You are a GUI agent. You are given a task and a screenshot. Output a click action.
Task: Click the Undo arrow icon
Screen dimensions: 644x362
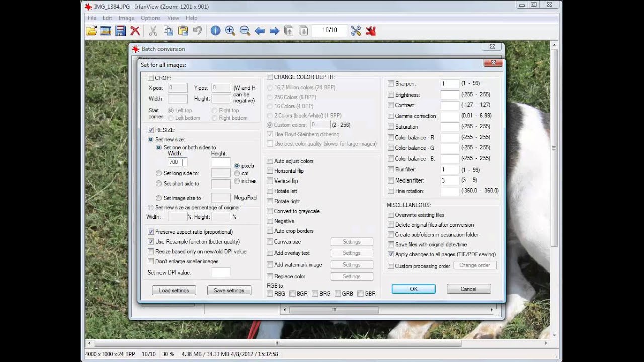(x=197, y=31)
